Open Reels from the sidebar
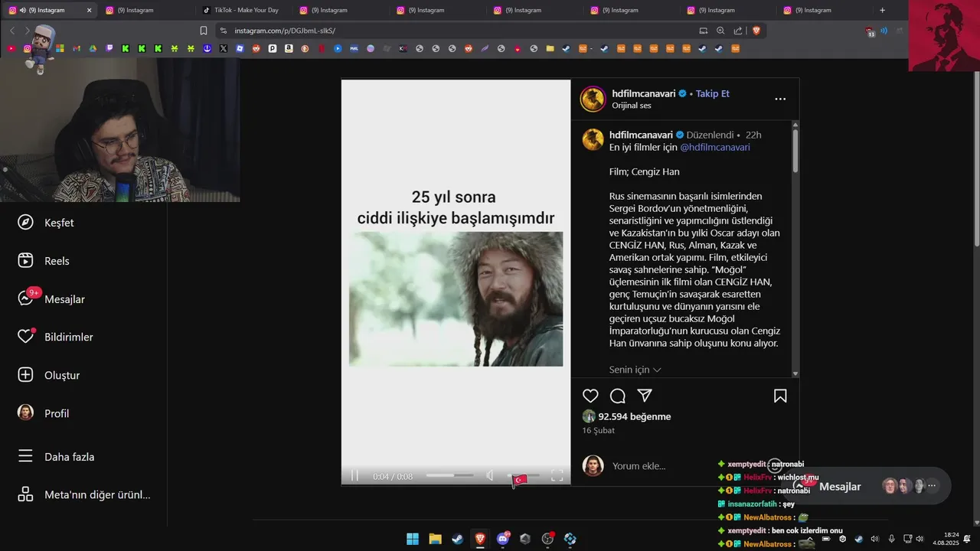 (44, 261)
